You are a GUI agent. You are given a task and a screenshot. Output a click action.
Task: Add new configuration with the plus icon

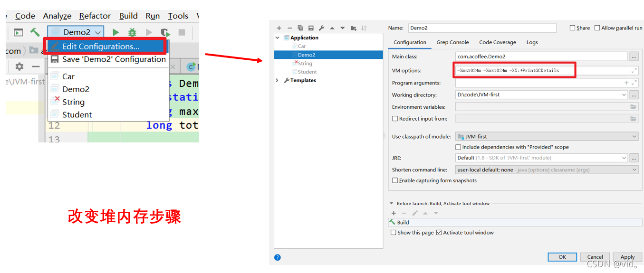click(x=279, y=28)
